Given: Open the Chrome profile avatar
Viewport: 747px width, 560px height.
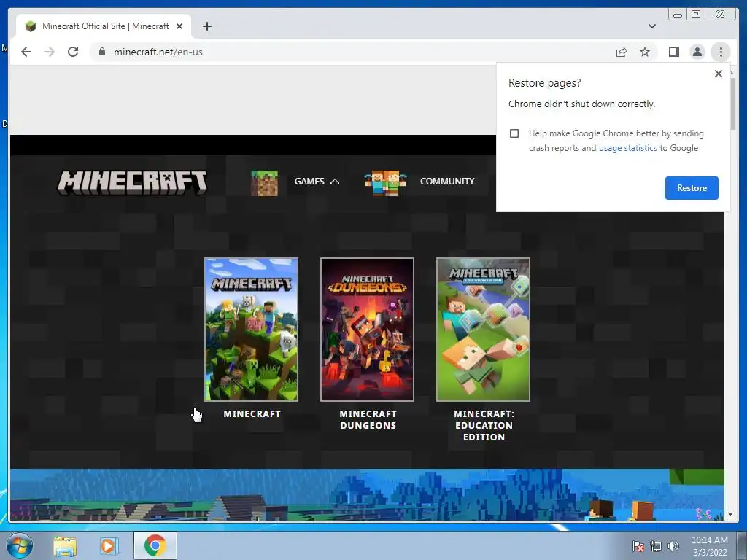Looking at the screenshot, I should click(697, 52).
